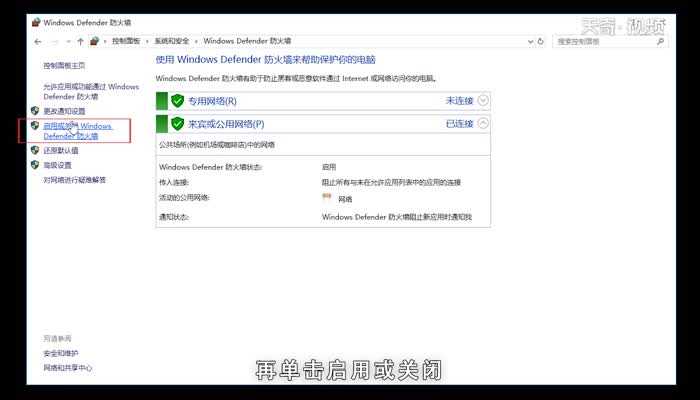Open the recent locations dropdown arrow
Viewport: 700px width, 400px height.
[68, 42]
